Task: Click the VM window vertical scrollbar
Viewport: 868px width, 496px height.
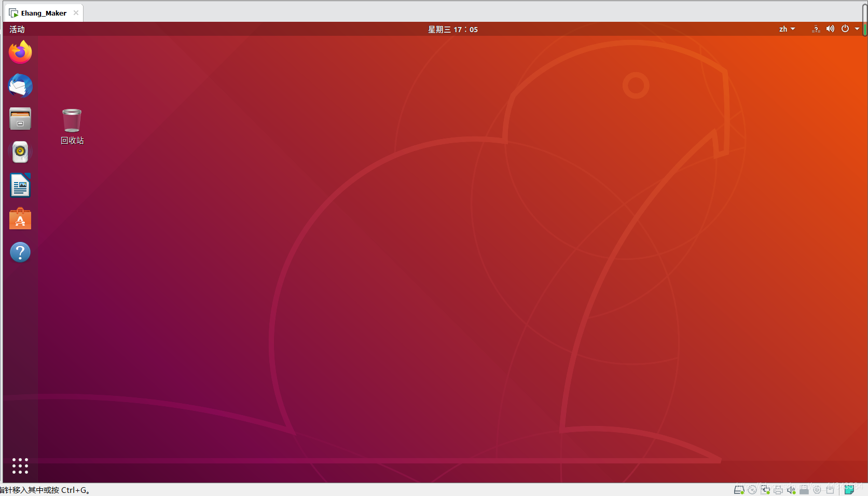Action: click(865, 20)
